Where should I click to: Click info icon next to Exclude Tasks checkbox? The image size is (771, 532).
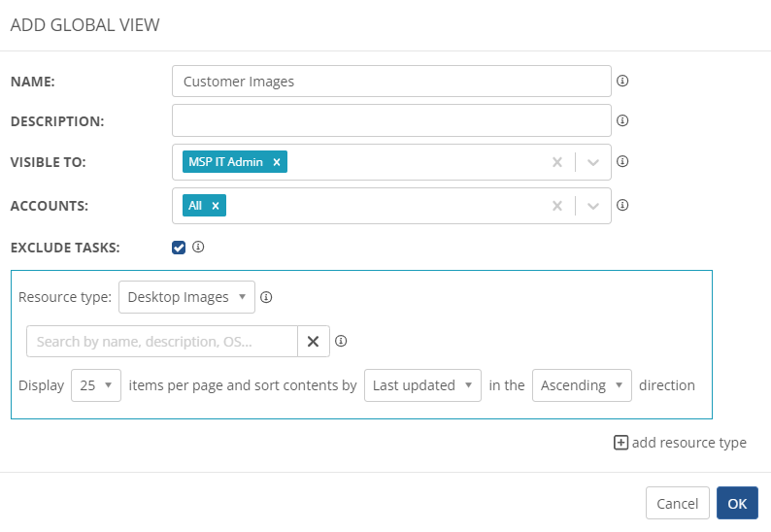pos(198,248)
